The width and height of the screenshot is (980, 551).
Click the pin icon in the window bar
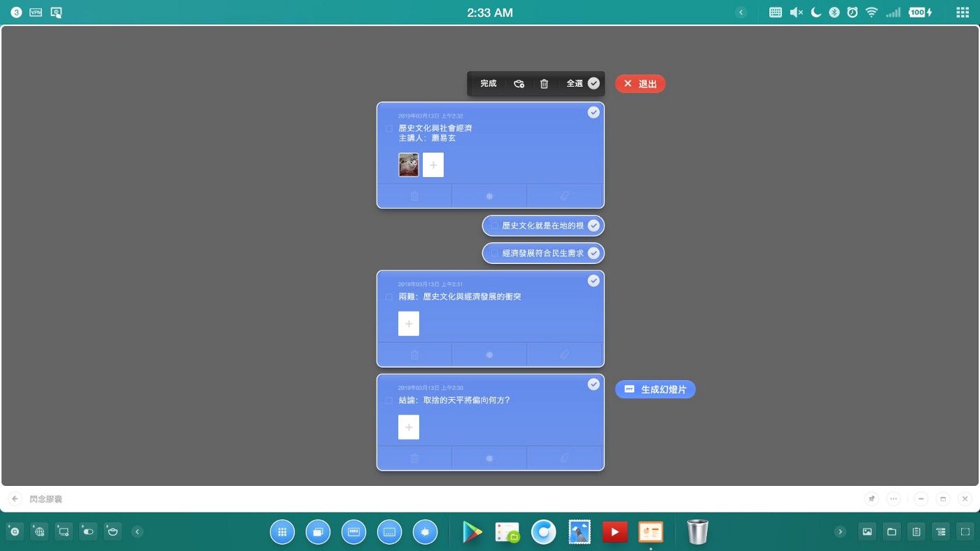click(x=871, y=499)
